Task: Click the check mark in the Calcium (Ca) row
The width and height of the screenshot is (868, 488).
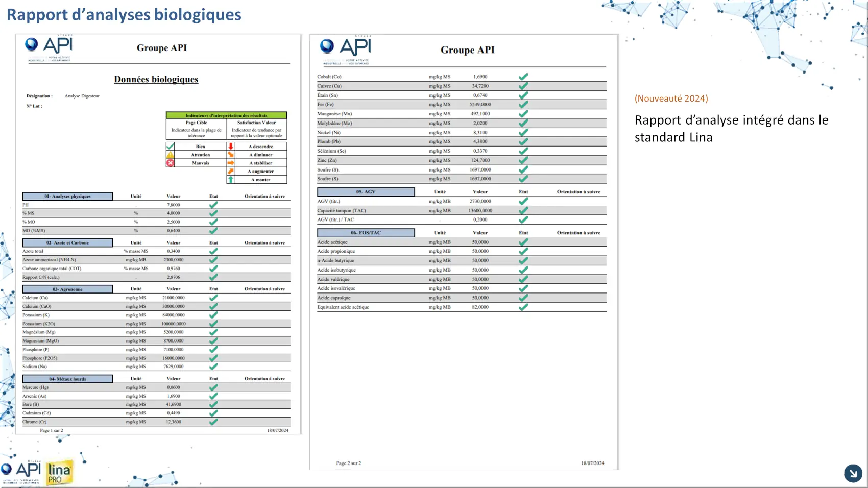Action: [213, 298]
